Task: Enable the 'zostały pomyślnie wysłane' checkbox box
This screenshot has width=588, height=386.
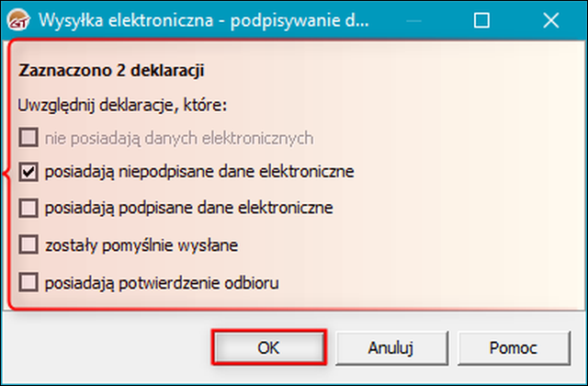Action: point(28,245)
